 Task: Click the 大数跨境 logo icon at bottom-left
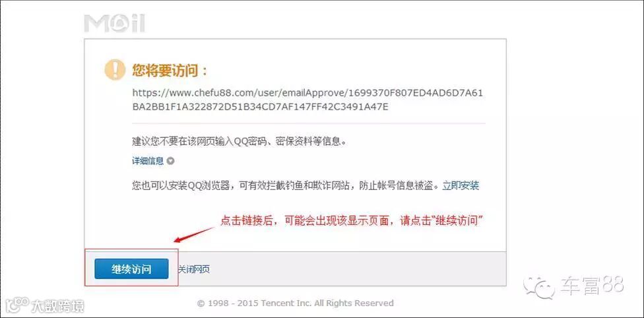coord(15,305)
